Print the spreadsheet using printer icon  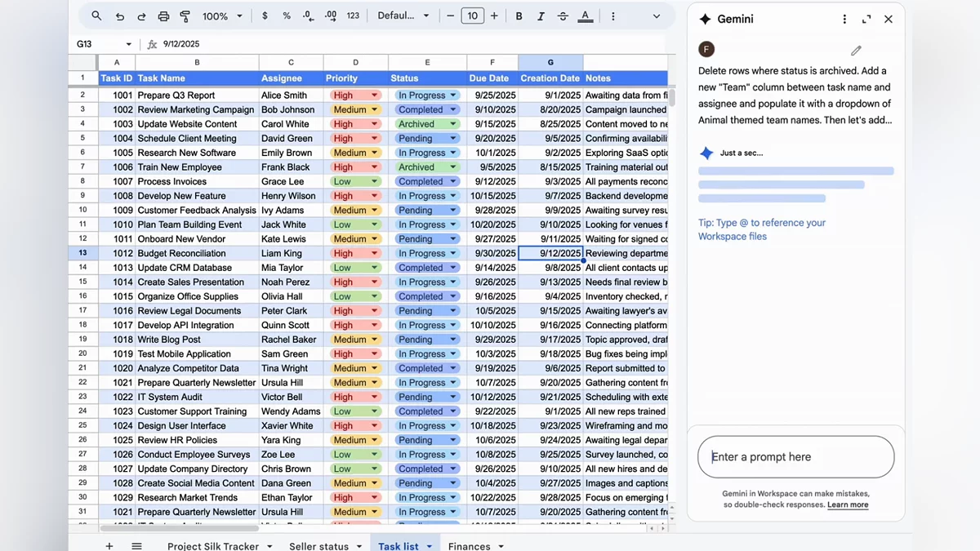(163, 16)
